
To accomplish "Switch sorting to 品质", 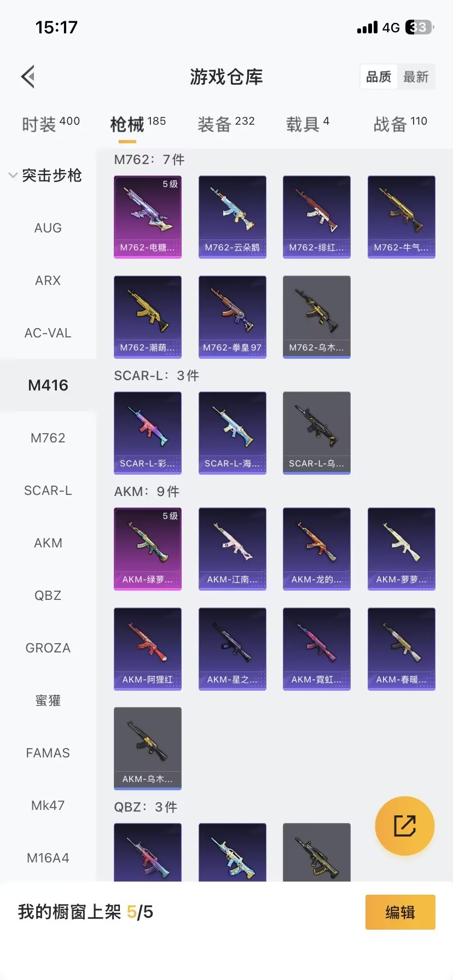I will pyautogui.click(x=379, y=77).
